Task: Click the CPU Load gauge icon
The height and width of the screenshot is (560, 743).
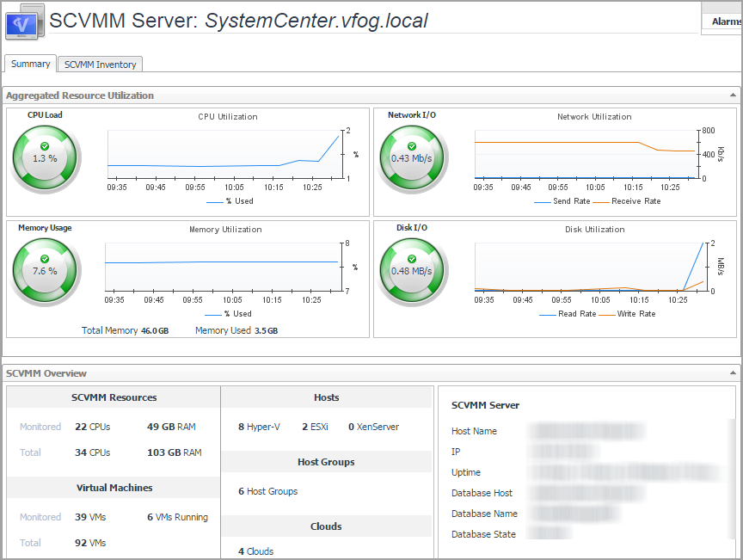Action: pos(45,159)
